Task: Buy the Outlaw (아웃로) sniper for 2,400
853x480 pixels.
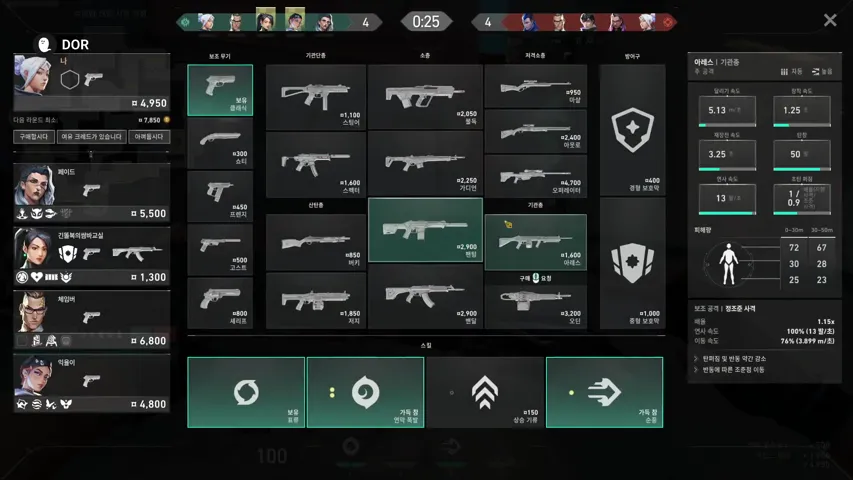Action: pyautogui.click(x=535, y=131)
